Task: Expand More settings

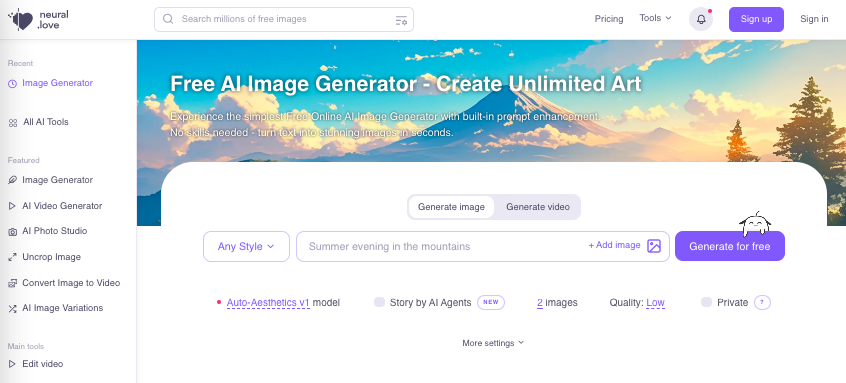Action: [x=493, y=343]
